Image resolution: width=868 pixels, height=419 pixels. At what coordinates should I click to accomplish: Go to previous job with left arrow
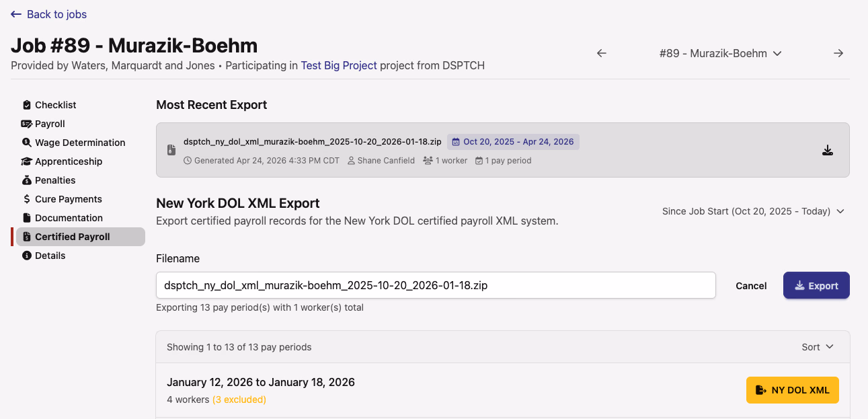point(602,53)
